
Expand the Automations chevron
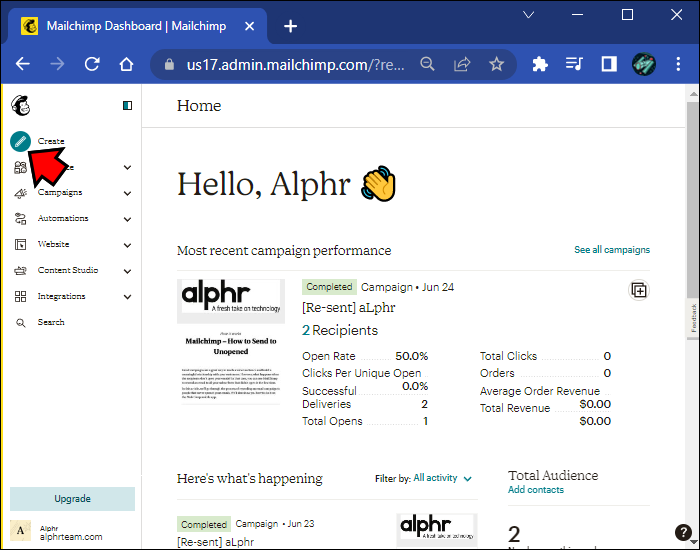127,219
